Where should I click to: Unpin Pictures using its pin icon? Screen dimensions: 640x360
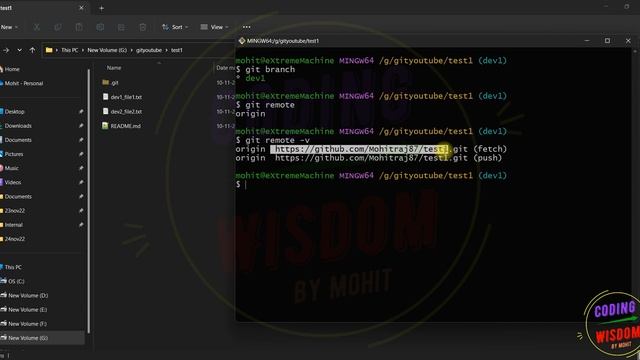pyautogui.click(x=81, y=154)
